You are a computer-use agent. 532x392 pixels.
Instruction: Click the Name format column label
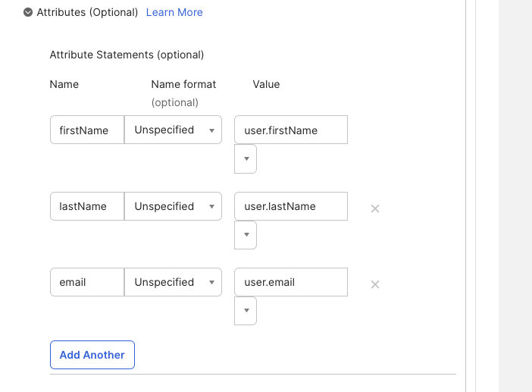coord(183,84)
